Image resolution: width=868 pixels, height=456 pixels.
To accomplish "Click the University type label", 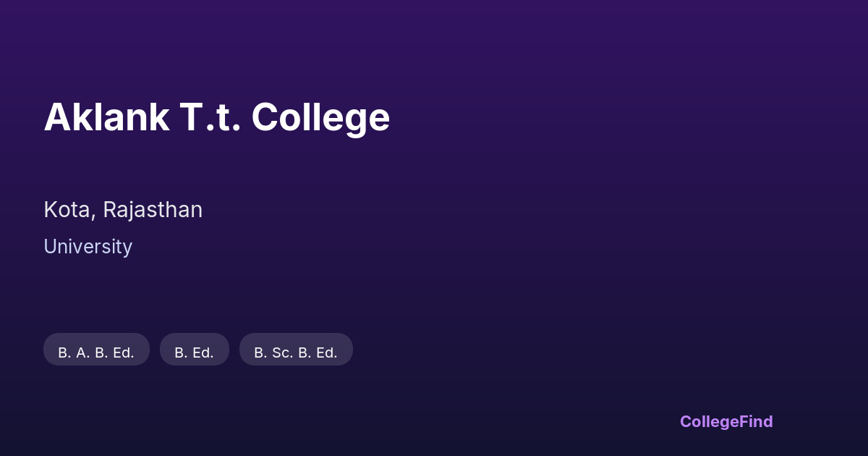I will click(88, 247).
